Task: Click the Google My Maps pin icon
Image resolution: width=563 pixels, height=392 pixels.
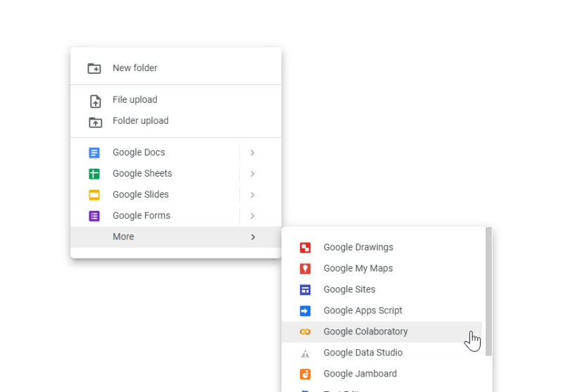Action: click(305, 269)
